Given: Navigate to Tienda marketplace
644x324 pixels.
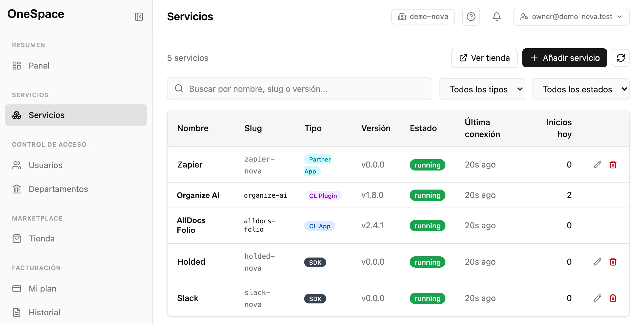Looking at the screenshot, I should point(76,238).
